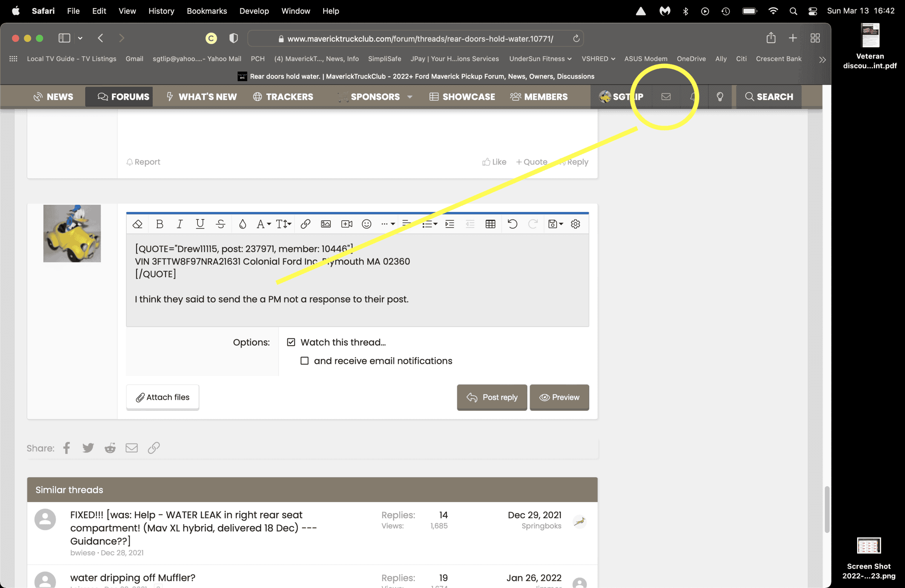Like the post above
Image resolution: width=905 pixels, height=588 pixels.
[494, 162]
